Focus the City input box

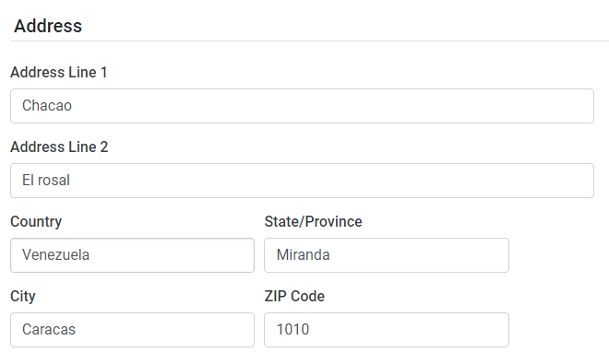pyautogui.click(x=133, y=330)
